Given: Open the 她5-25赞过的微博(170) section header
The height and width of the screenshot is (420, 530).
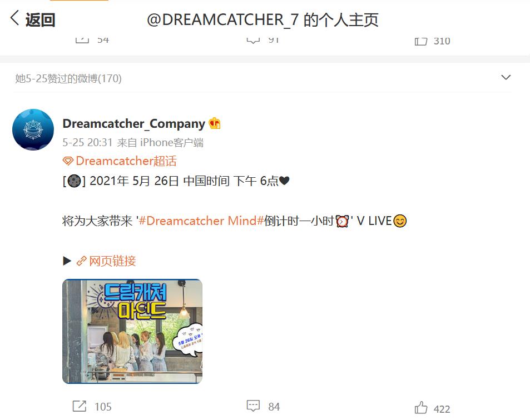Looking at the screenshot, I should coord(68,78).
